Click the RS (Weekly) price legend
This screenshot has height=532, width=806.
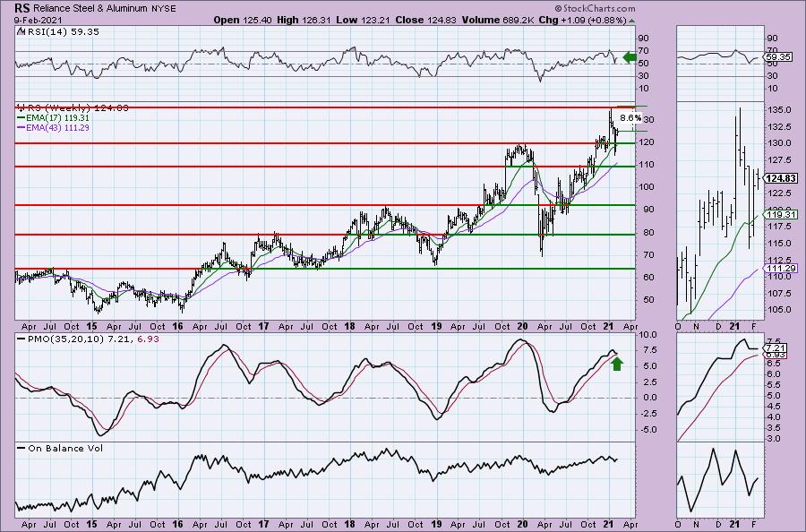click(x=73, y=107)
